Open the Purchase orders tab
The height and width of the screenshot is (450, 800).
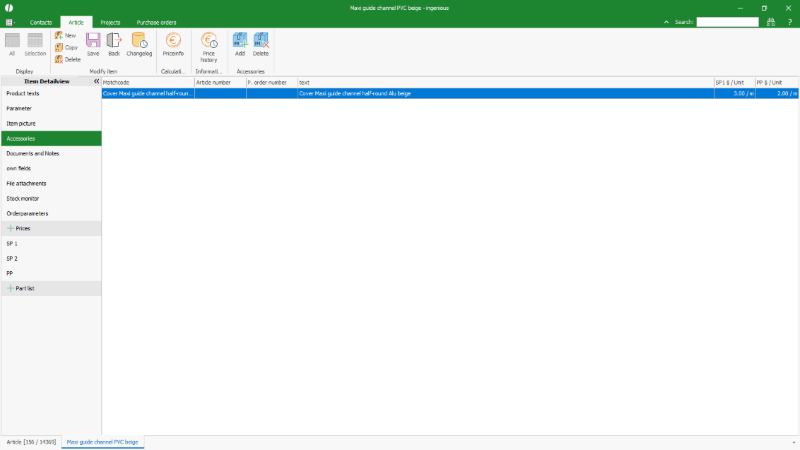click(x=156, y=21)
